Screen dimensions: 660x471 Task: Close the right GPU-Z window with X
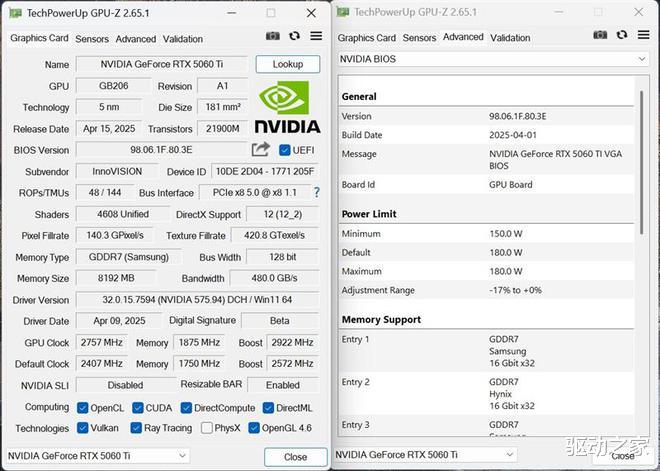[x=639, y=12]
